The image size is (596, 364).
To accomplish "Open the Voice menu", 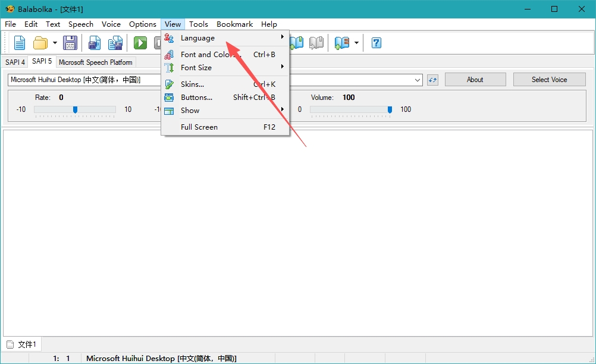I will point(111,24).
